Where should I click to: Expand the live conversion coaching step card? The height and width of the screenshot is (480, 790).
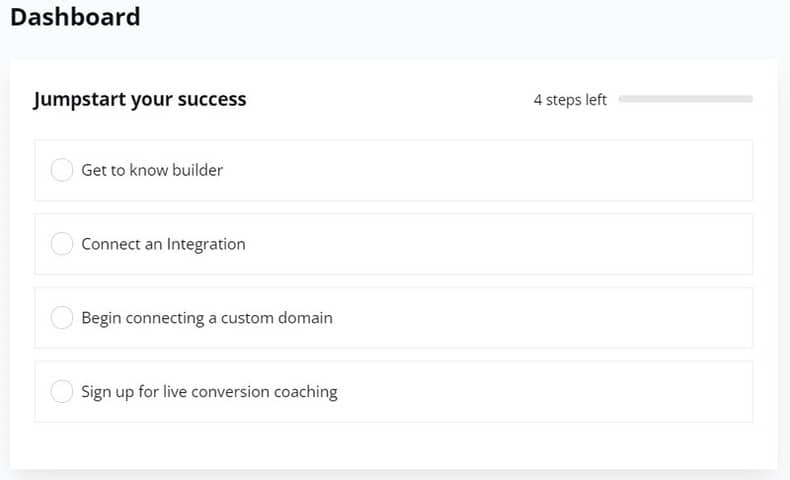click(x=393, y=391)
